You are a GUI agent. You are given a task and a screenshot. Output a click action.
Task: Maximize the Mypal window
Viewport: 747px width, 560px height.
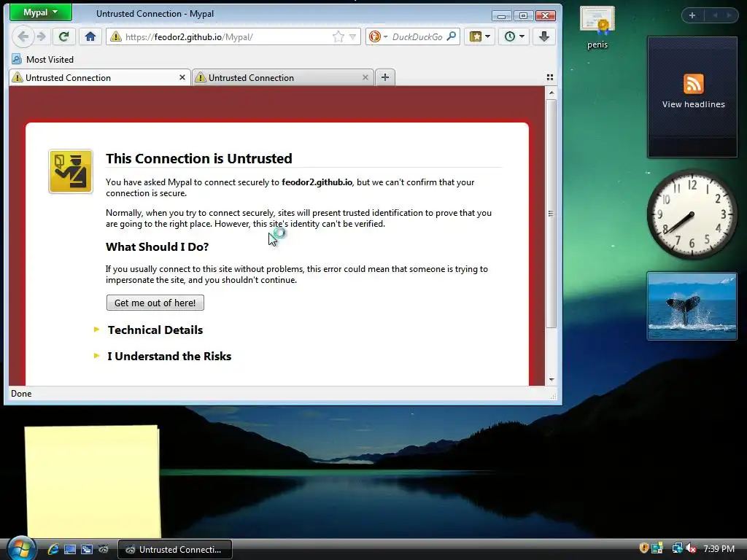point(523,16)
